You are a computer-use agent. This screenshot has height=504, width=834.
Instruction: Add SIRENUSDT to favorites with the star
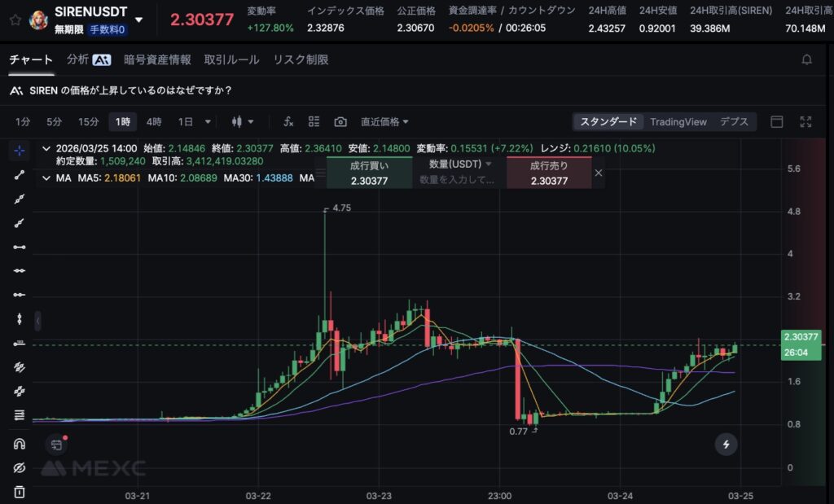[15, 20]
